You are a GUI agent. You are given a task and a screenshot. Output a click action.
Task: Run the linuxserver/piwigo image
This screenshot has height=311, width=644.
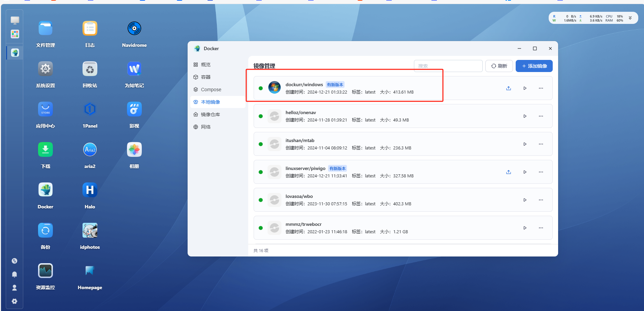525,172
